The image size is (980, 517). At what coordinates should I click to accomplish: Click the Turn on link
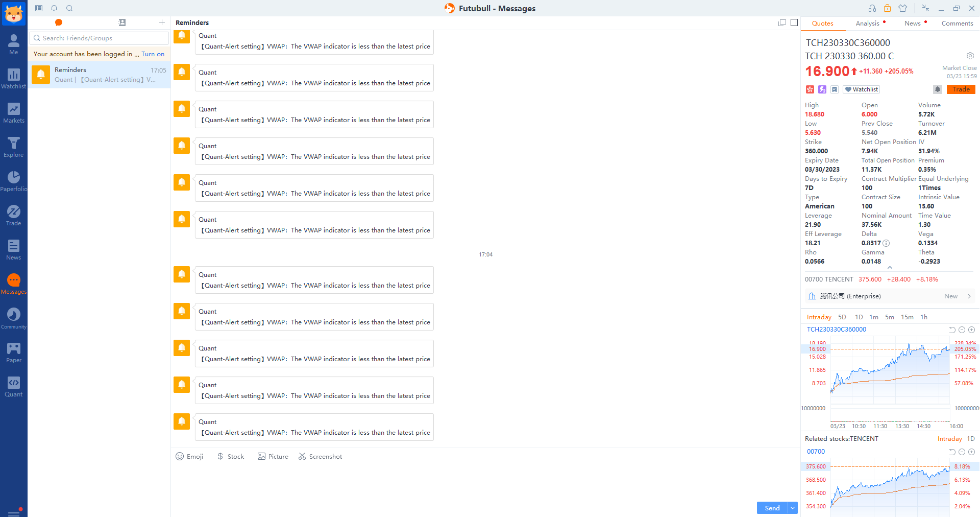coord(153,54)
